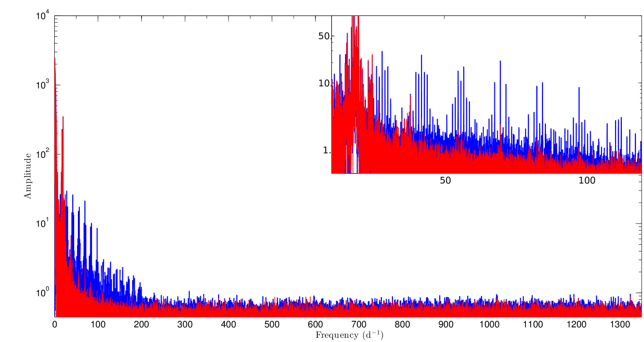Image resolution: width=644 pixels, height=342 pixels.
Task: Click the 1100 tick label on x-axis
Action: tap(533, 325)
